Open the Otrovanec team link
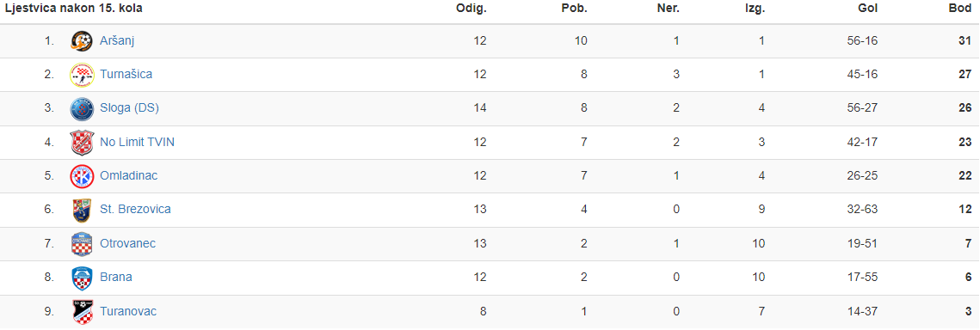 pyautogui.click(x=128, y=243)
